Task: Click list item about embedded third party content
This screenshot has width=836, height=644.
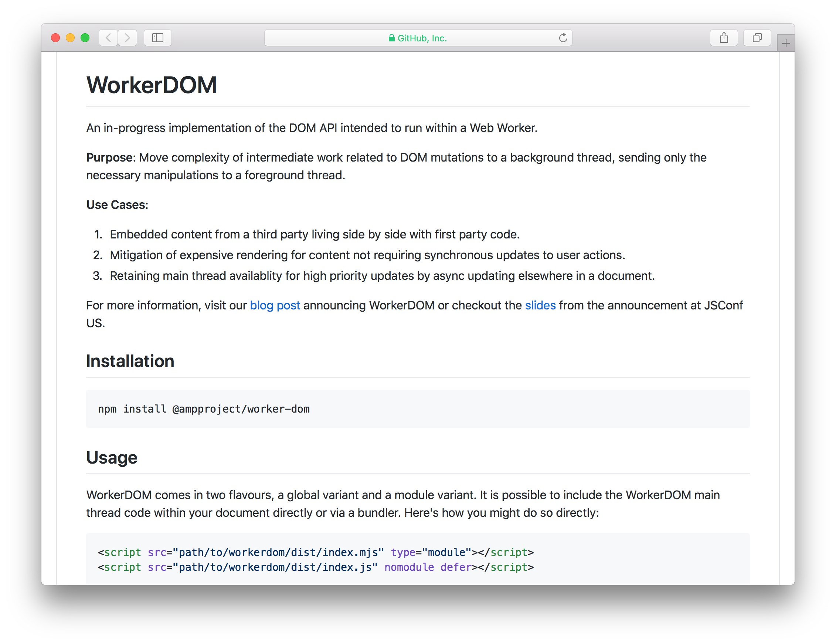Action: pos(315,234)
